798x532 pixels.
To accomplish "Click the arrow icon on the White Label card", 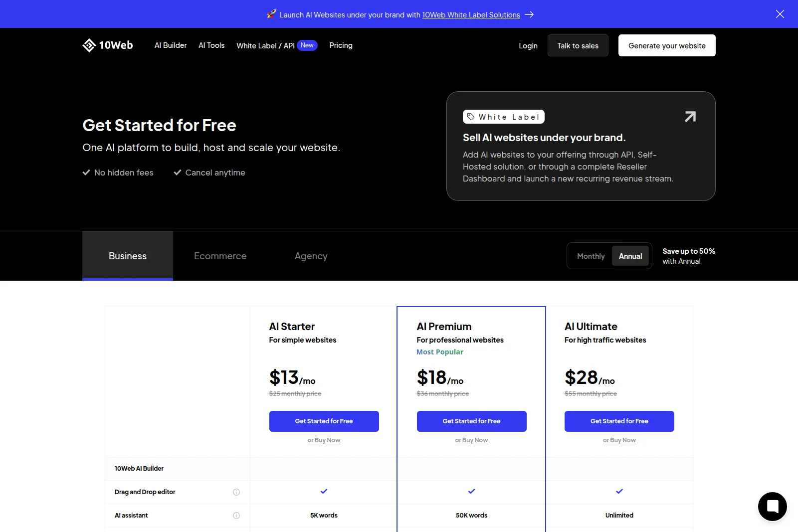I will (690, 116).
